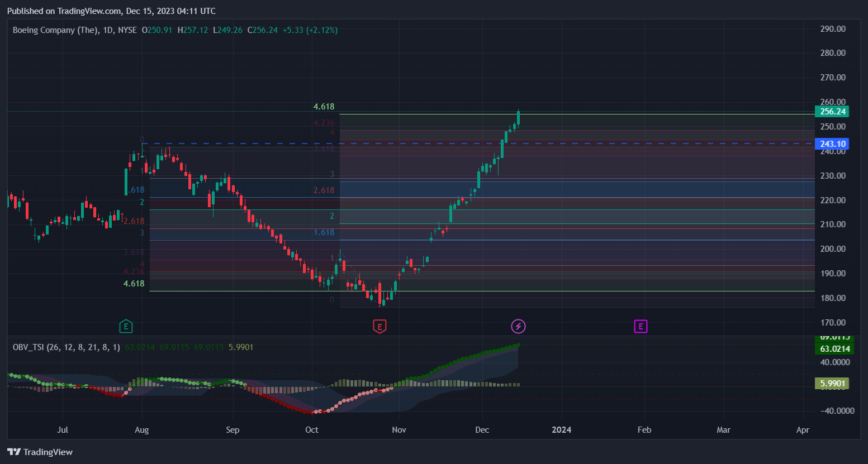Click the blue price label 243.10
This screenshot has height=464, width=868.
pos(832,144)
